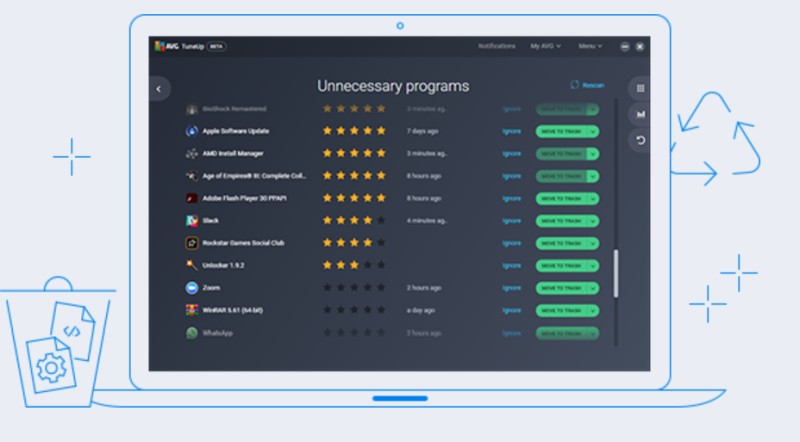Ignore Zoom
The image size is (800, 442).
tap(512, 288)
